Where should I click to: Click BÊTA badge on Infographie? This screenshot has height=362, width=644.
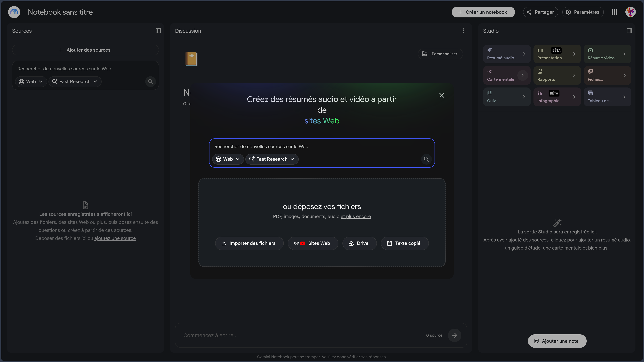point(554,94)
